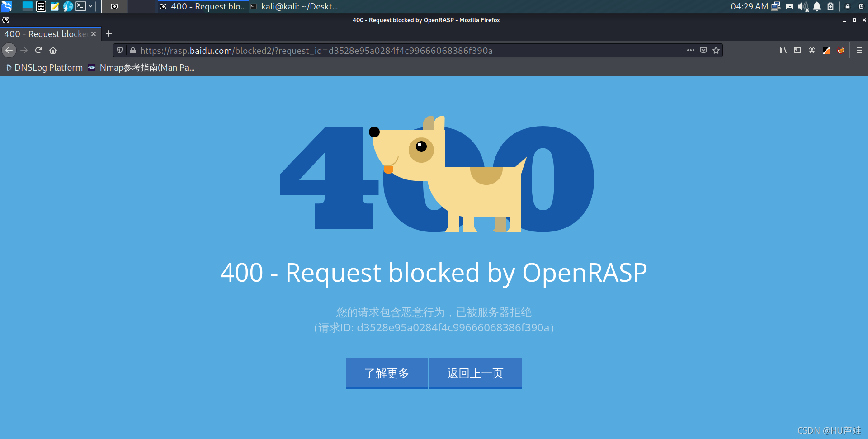Toggle the volume icon in system tray
The width and height of the screenshot is (868, 439).
coord(802,6)
